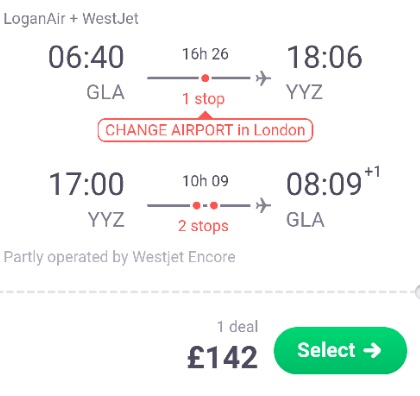Click the 18:06 arrival time
Image resolution: width=420 pixels, height=396 pixels.
[x=324, y=57]
